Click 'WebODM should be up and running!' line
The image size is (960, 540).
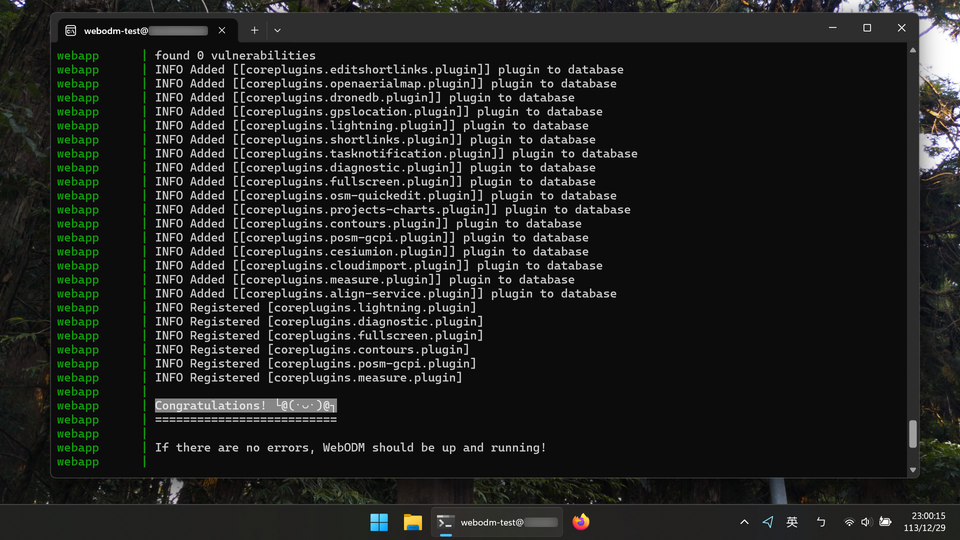(x=350, y=448)
